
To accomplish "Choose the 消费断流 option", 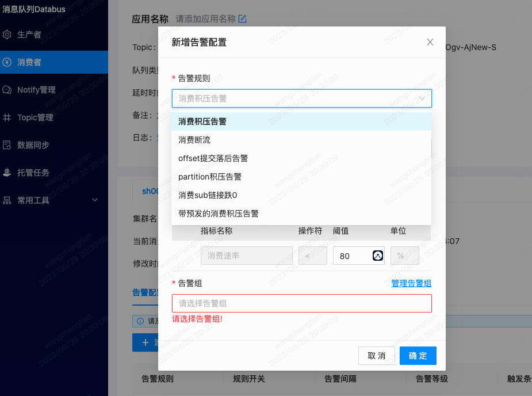I will tap(301, 140).
